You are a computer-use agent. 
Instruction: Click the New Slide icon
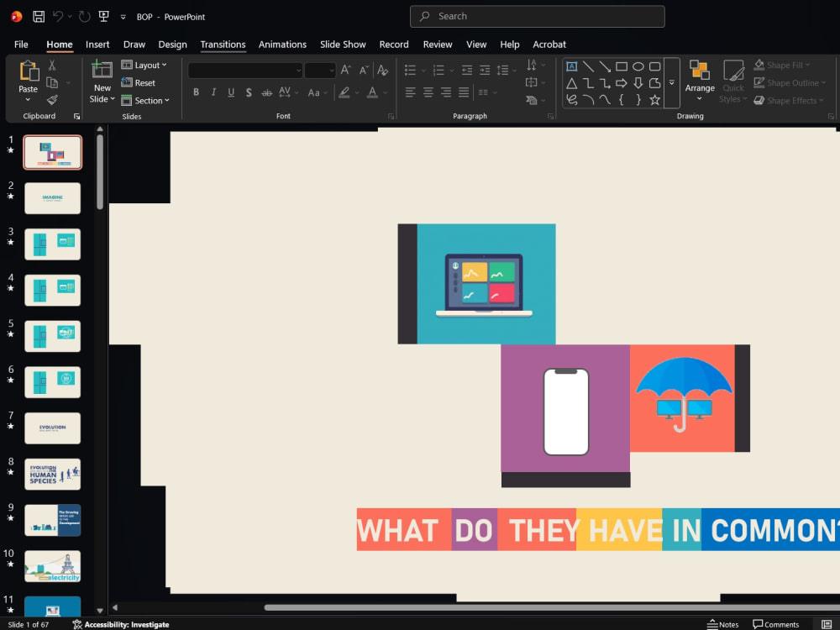[x=102, y=70]
